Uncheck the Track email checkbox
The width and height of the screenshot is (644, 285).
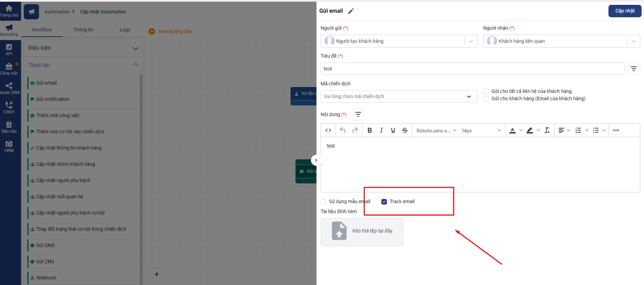tap(384, 202)
